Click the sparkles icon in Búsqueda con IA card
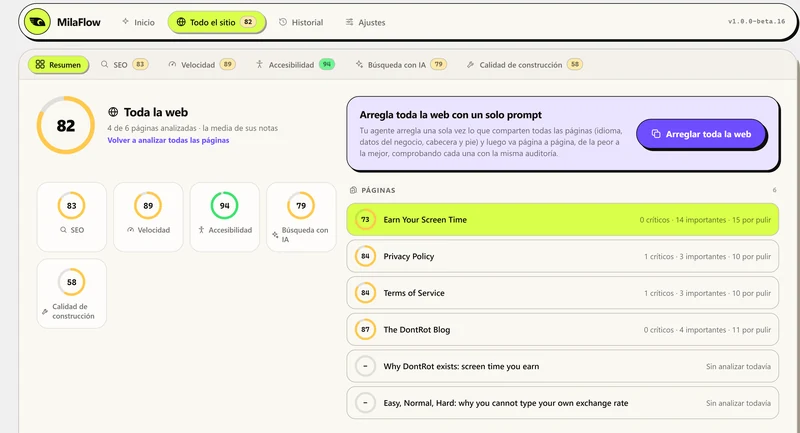Screen dimensions: 800x433 (x=276, y=235)
